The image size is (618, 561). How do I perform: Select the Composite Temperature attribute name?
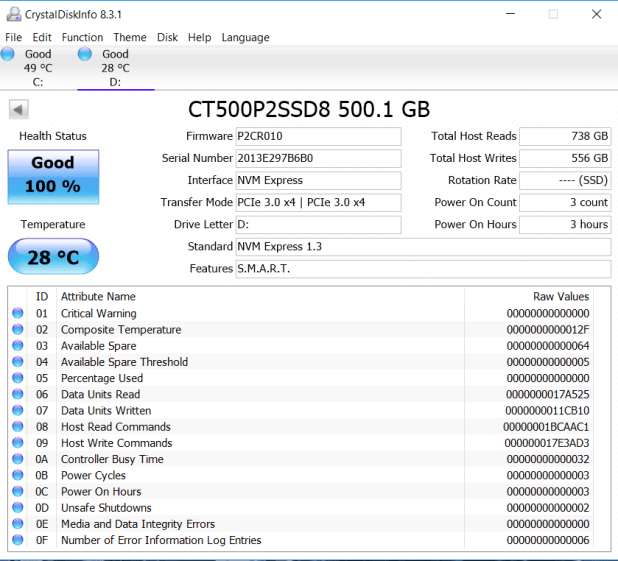(121, 329)
